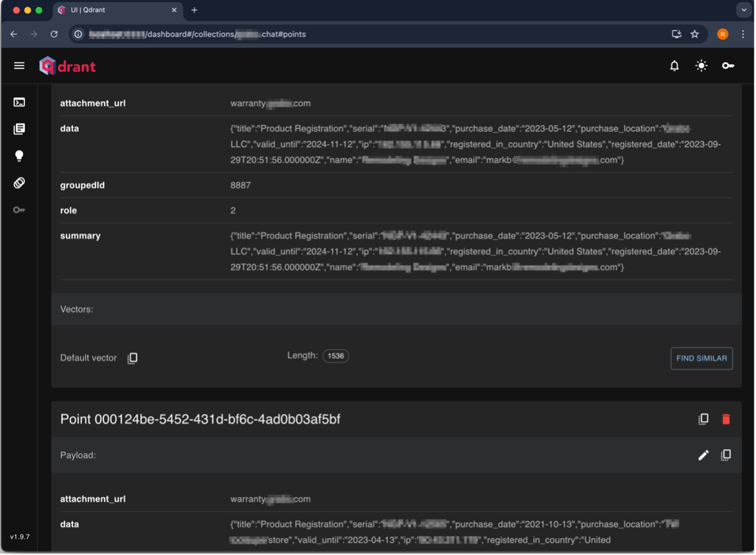Reload the current page
Screen dimensions: 756x555
54,34
